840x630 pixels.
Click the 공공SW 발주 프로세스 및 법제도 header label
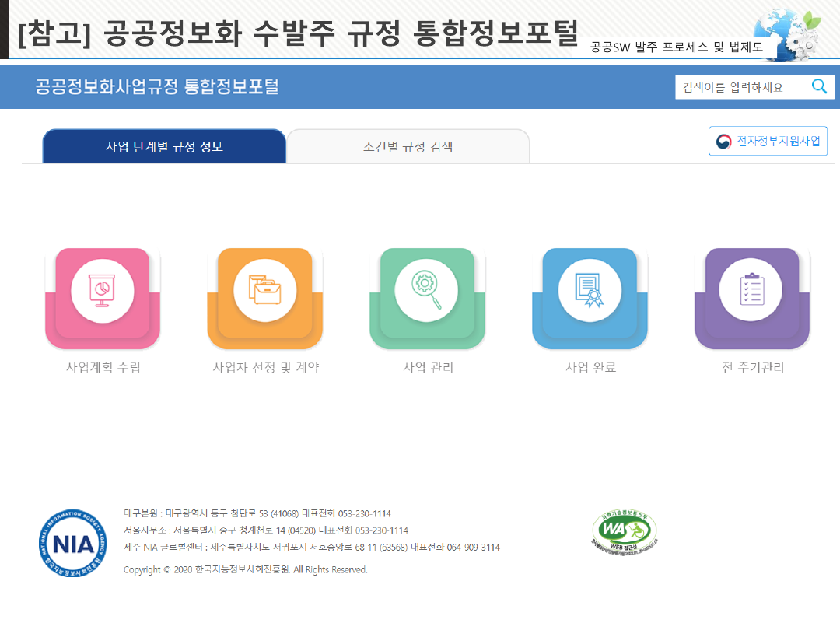(x=676, y=47)
